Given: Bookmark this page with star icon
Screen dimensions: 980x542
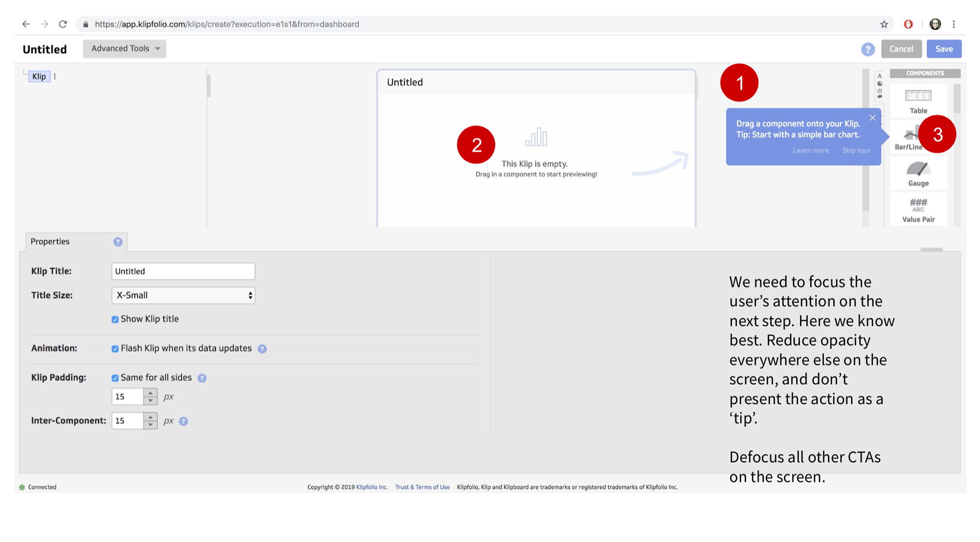Looking at the screenshot, I should point(884,24).
